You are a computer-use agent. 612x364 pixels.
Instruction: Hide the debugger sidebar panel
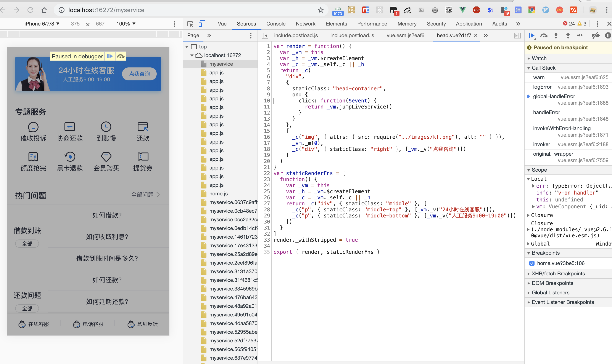point(517,36)
